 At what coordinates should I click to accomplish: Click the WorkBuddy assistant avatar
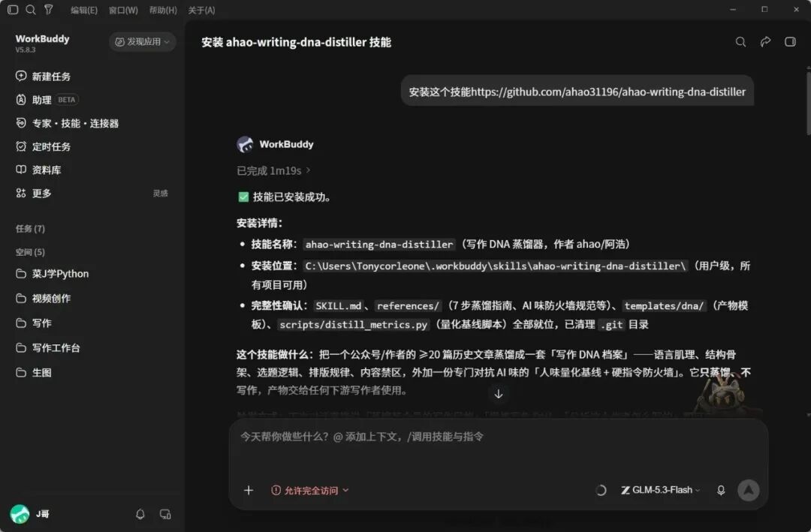pyautogui.click(x=245, y=144)
